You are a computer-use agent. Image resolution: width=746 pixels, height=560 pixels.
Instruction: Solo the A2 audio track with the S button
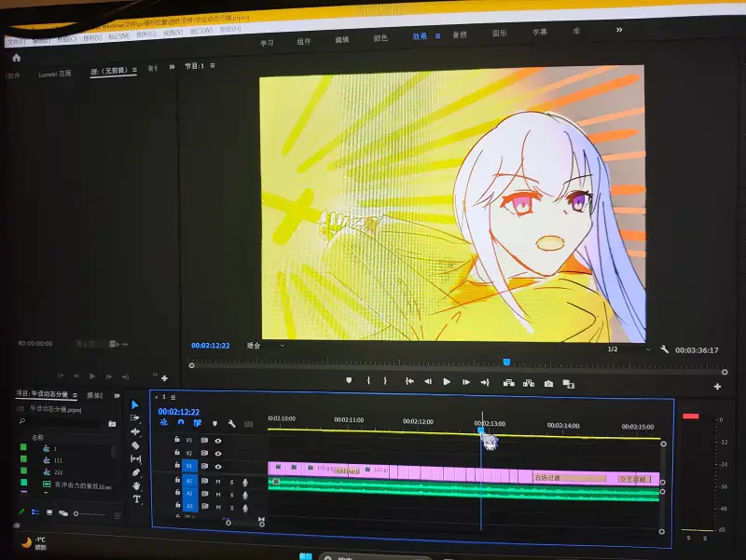pyautogui.click(x=231, y=495)
